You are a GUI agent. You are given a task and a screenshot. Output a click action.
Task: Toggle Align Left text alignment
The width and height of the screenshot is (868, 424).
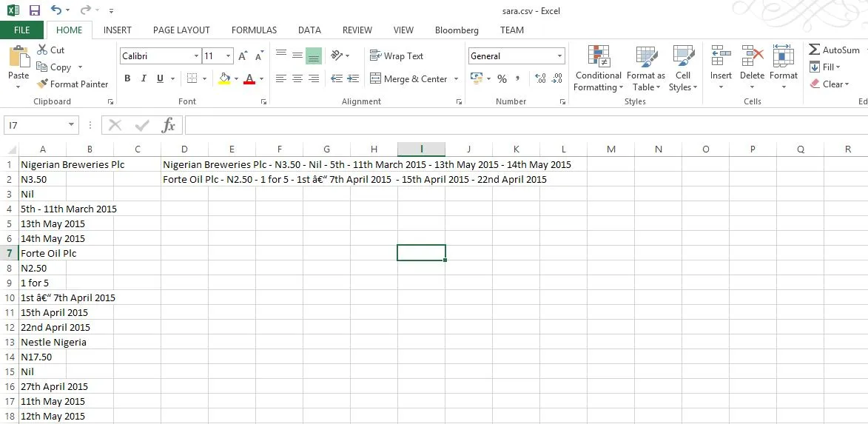click(281, 78)
